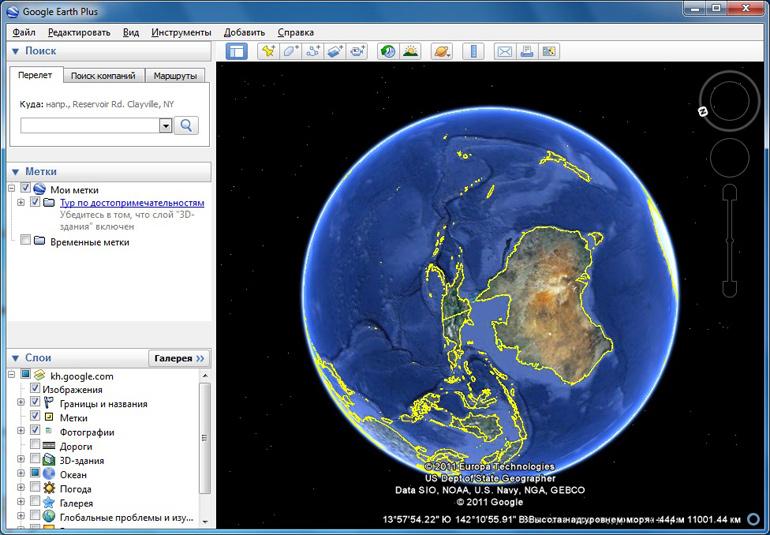Open the Справка menu
The image size is (770, 535).
[x=295, y=32]
